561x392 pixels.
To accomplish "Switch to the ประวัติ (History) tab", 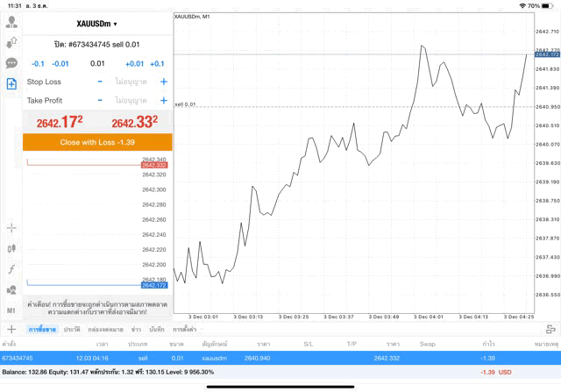I will [72, 329].
